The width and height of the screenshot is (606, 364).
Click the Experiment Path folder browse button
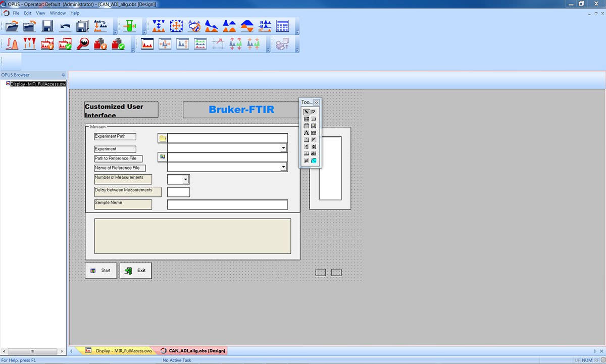(x=162, y=138)
